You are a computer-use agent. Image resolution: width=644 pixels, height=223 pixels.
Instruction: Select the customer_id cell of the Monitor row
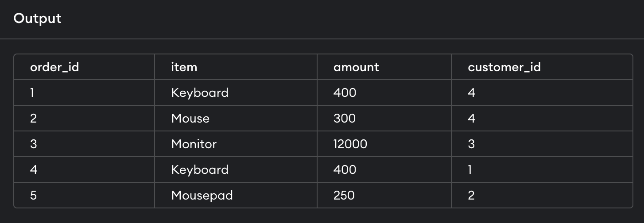[471, 144]
